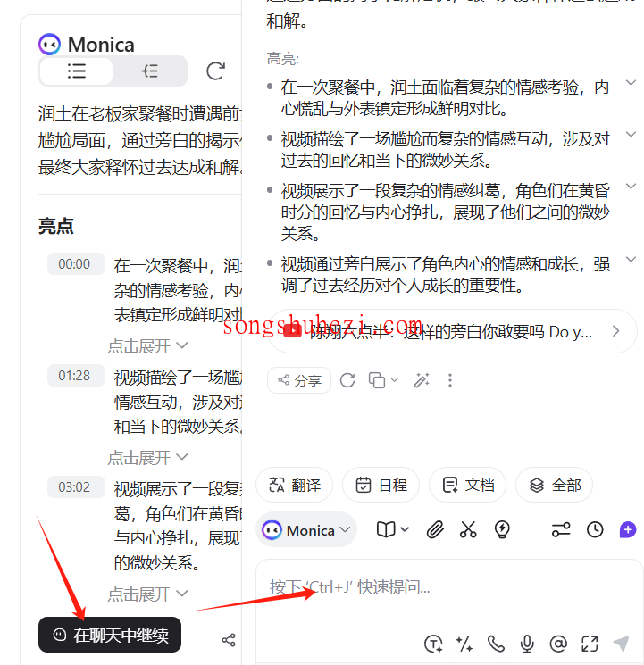Open the book knowledge base dropdown
This screenshot has height=665, width=644.
pyautogui.click(x=392, y=529)
